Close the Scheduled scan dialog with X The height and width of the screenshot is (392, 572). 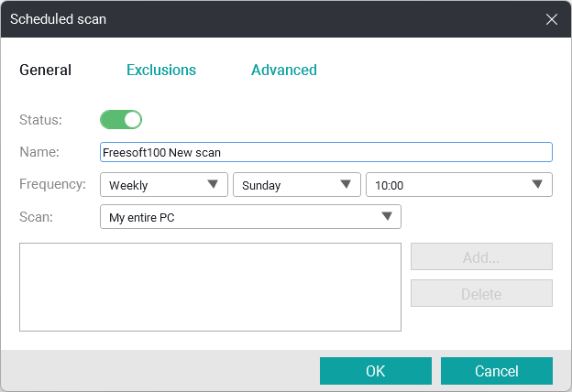552,19
